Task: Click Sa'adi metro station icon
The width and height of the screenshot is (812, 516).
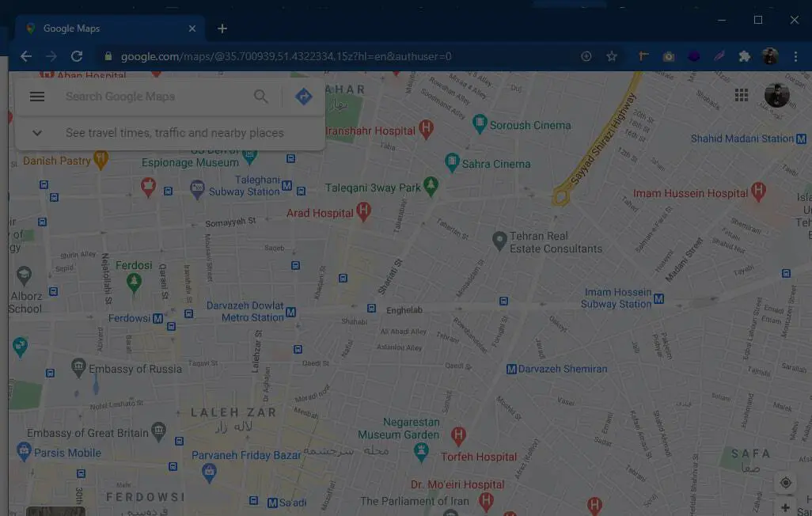Action: click(272, 503)
